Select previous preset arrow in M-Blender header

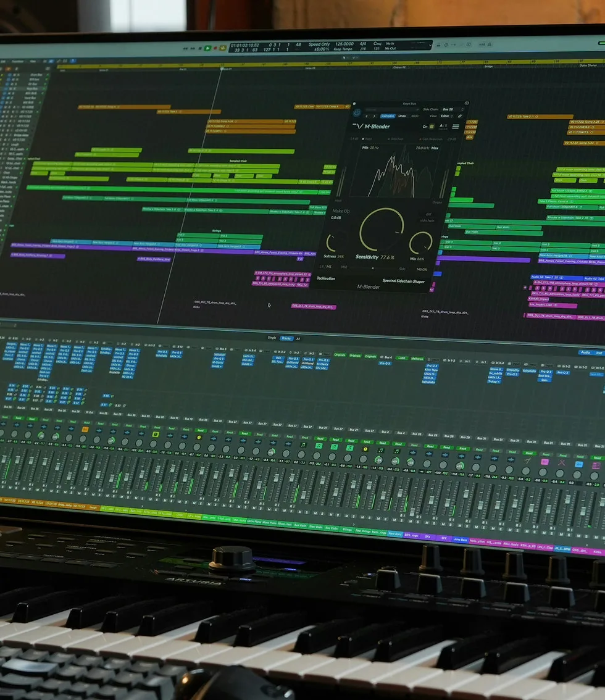pyautogui.click(x=367, y=116)
